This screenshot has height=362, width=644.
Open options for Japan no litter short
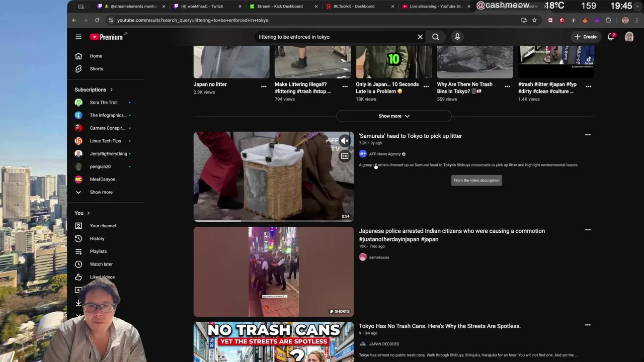click(x=264, y=86)
